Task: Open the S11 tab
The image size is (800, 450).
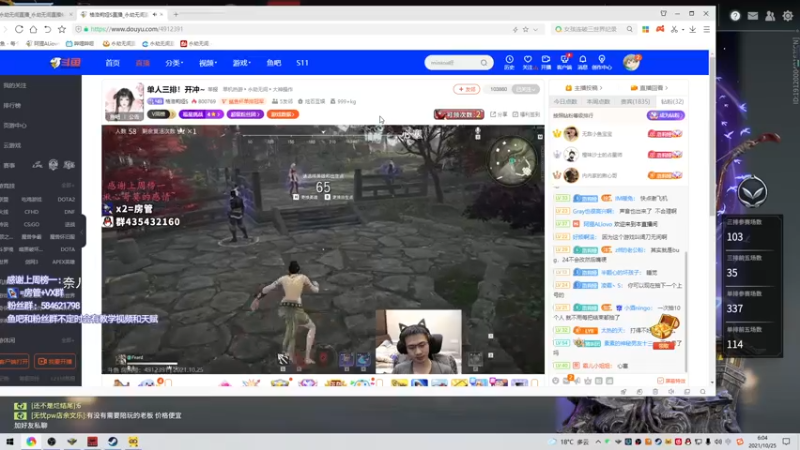Action: click(x=302, y=63)
